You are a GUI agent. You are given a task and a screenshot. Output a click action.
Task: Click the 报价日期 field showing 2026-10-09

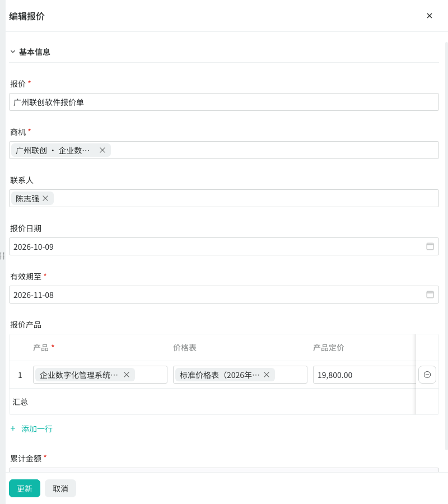pos(223,246)
